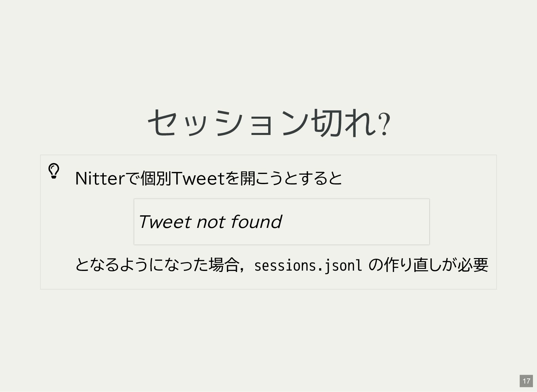537x392 pixels.
Task: Click the lightbulb tip icon
Action: click(54, 171)
